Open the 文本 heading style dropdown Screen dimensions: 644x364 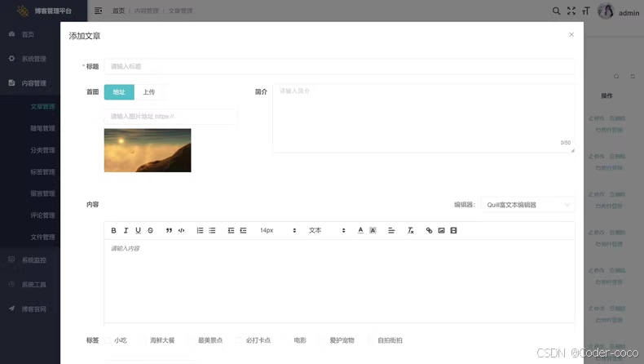coord(327,230)
